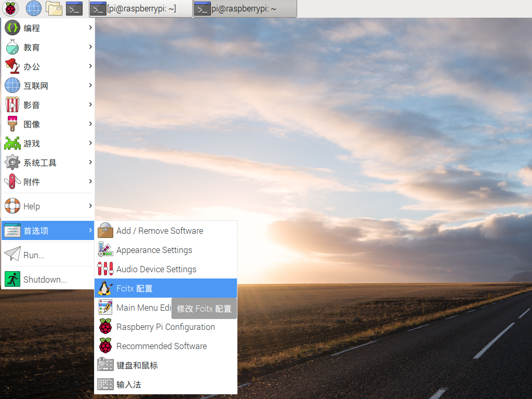Click the 首选项 preferences icon

tap(12, 230)
